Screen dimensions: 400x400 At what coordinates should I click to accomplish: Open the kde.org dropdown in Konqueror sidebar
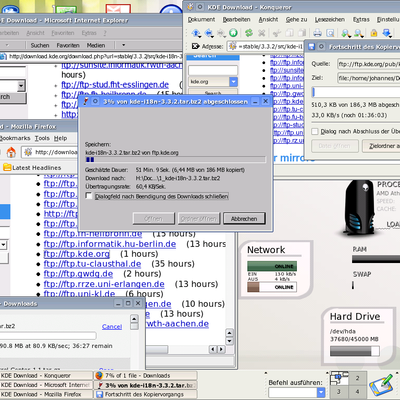[x=233, y=82]
